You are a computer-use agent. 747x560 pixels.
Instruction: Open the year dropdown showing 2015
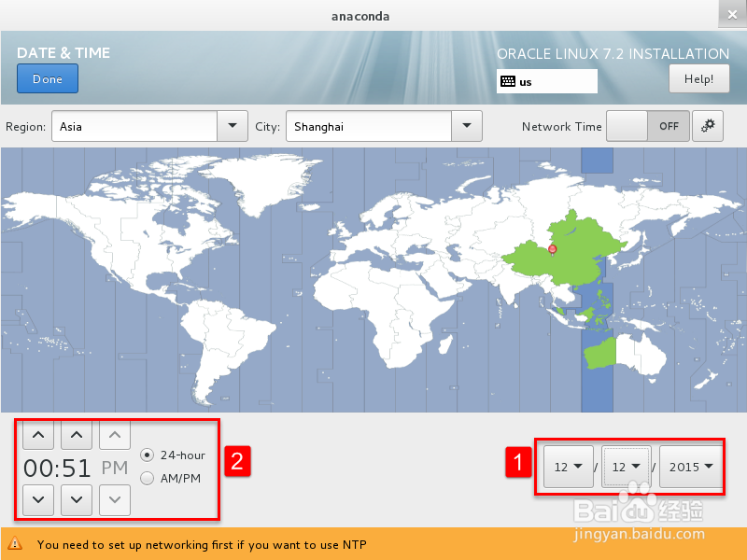pos(691,467)
